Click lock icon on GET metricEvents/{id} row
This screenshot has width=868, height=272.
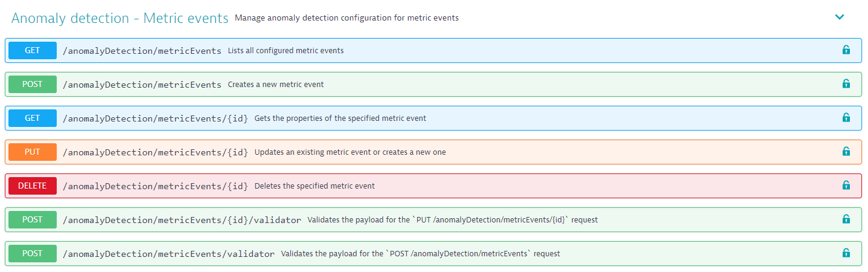(846, 118)
